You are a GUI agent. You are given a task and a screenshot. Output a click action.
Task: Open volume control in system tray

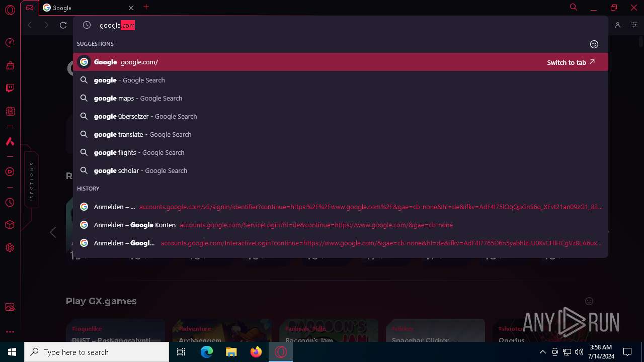(579, 352)
